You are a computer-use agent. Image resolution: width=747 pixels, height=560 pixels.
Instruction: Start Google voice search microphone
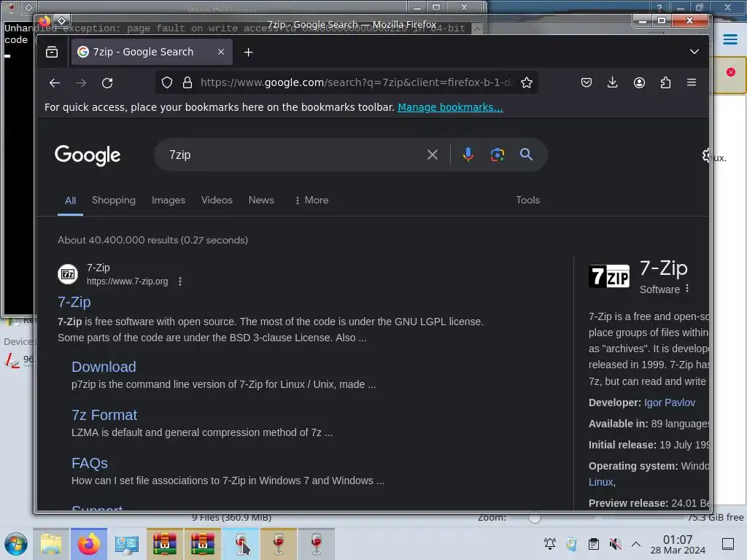[468, 155]
